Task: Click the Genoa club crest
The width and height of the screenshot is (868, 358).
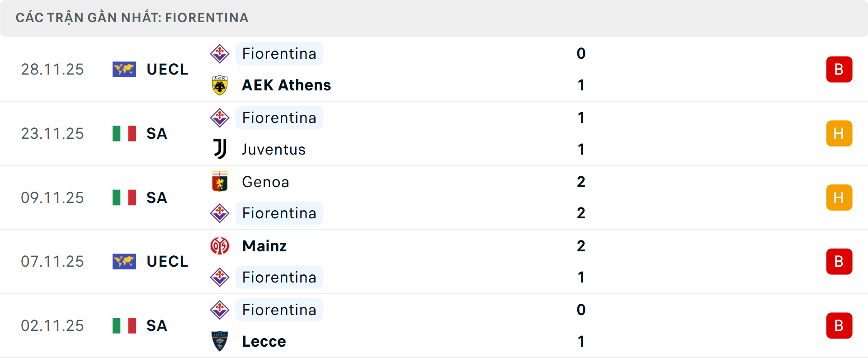Action: click(x=220, y=182)
